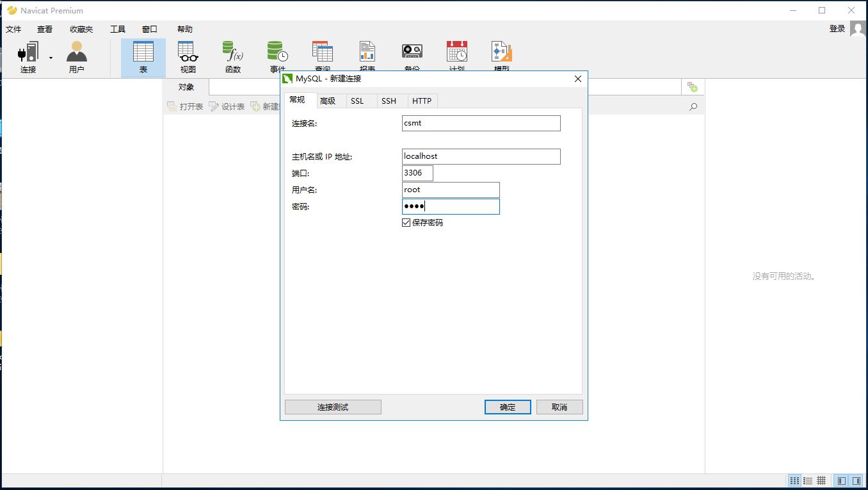Click the search magnifier icon in object pane
This screenshot has width=868, height=490.
pos(693,107)
